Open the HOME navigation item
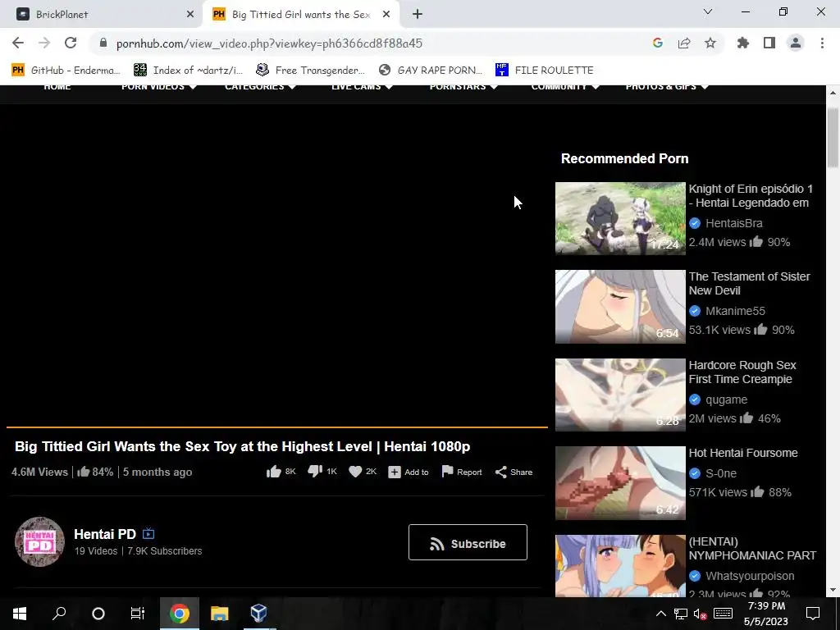 (57, 88)
